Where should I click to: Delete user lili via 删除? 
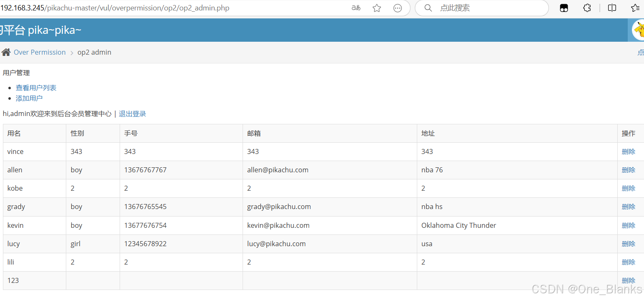629,262
